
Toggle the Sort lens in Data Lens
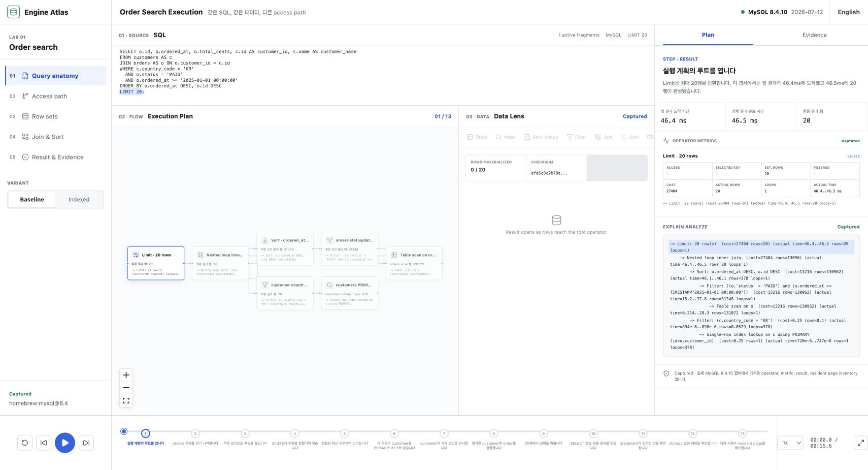[x=630, y=137]
